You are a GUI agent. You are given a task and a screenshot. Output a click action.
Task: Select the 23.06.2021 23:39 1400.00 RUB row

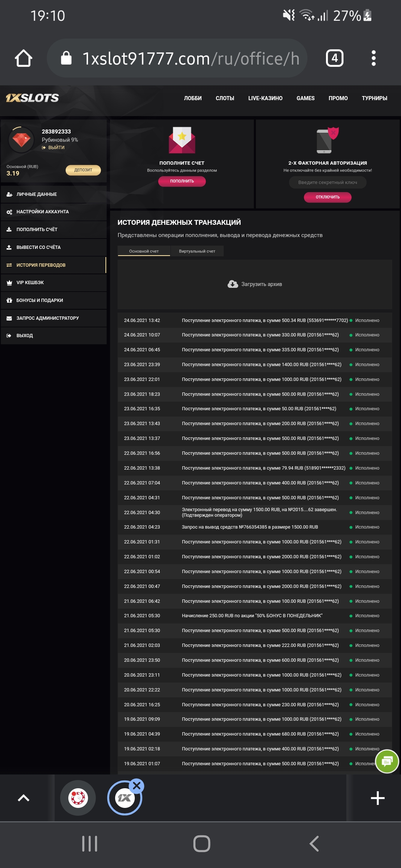[255, 365]
